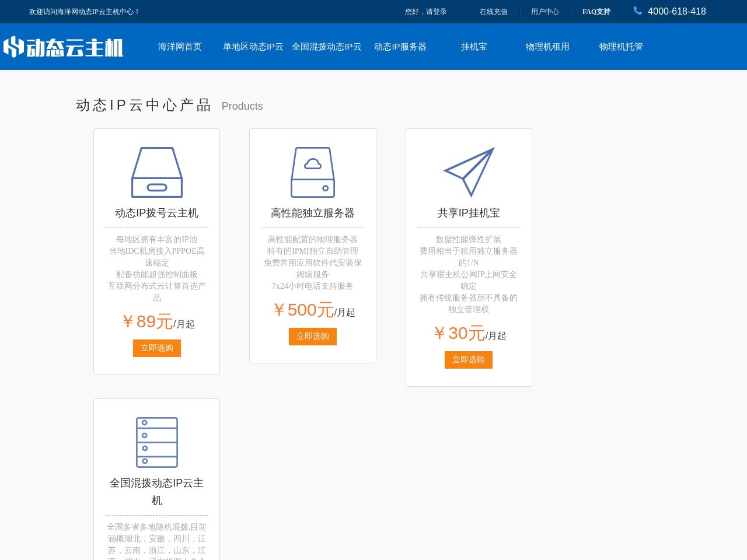Click 立即选购 under the ¥89 plan
The image size is (747, 560).
point(156,348)
